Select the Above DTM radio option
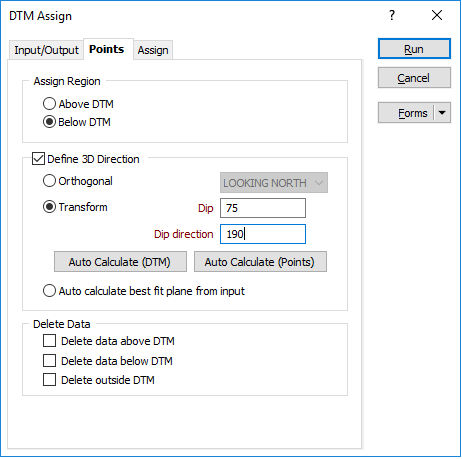 click(x=49, y=104)
